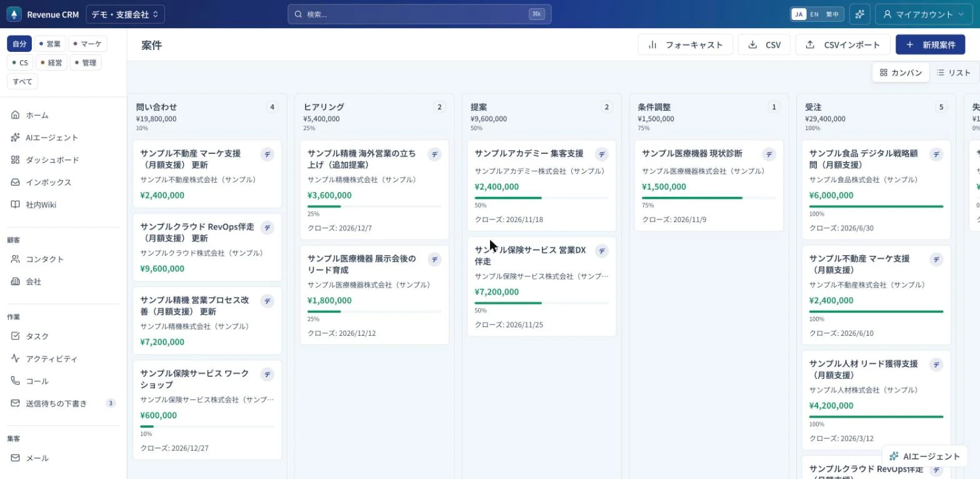Switch to カンバン view
980x479 pixels.
pyautogui.click(x=901, y=73)
